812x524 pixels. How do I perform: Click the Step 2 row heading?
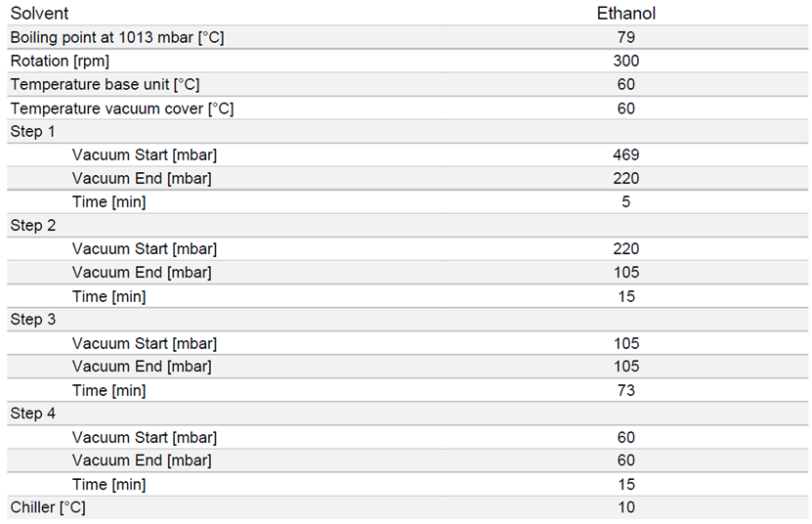33,226
